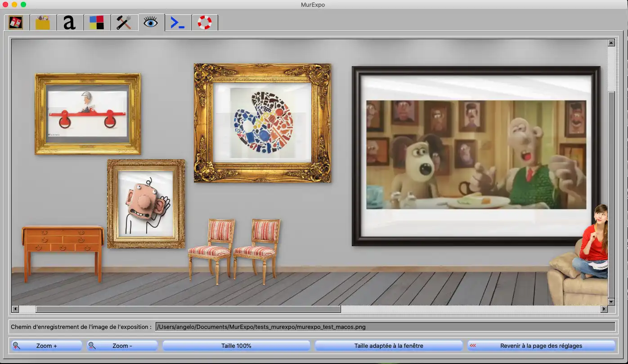Open the hammer and wrench tools tab
Screen dimensions: 628x364
124,22
